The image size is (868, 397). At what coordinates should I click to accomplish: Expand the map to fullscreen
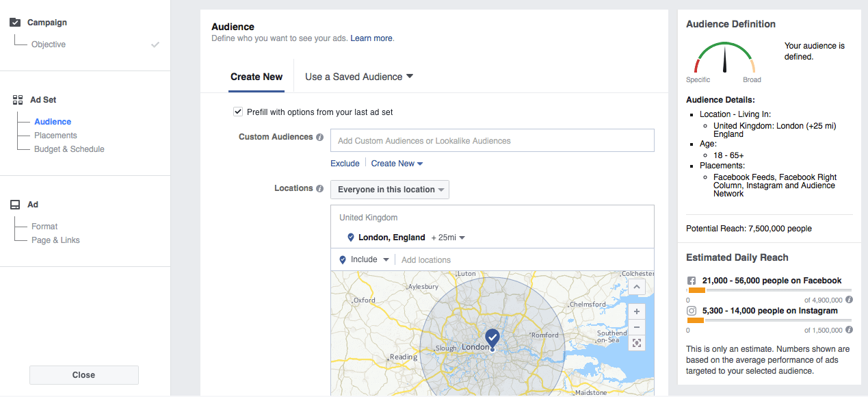636,343
